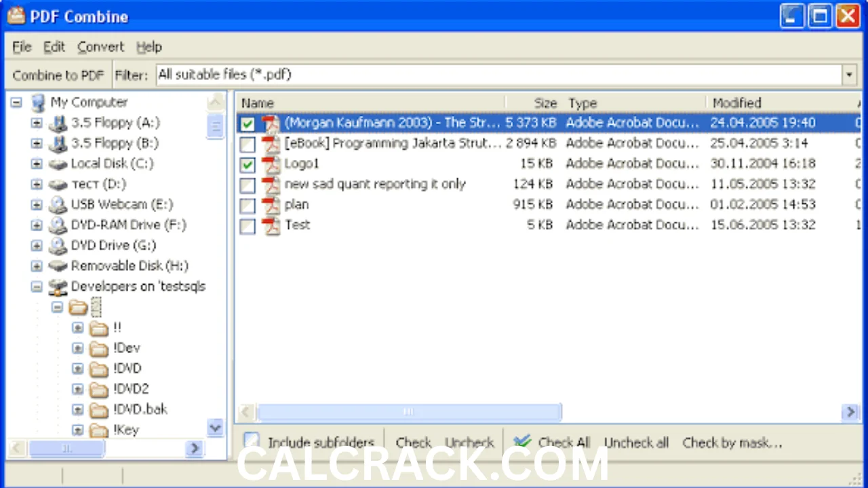Sort by the Modified column header
Screen dimensions: 868x488
point(779,103)
